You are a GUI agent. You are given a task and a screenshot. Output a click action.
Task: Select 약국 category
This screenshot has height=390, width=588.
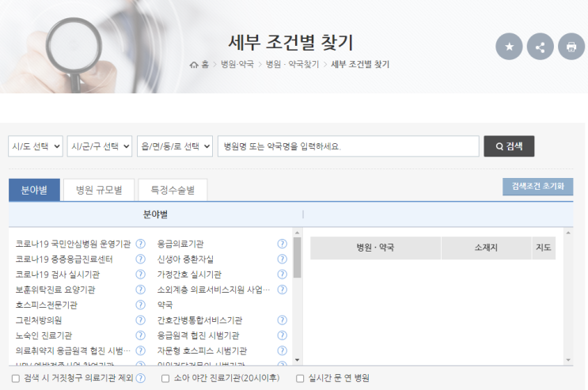pos(165,305)
